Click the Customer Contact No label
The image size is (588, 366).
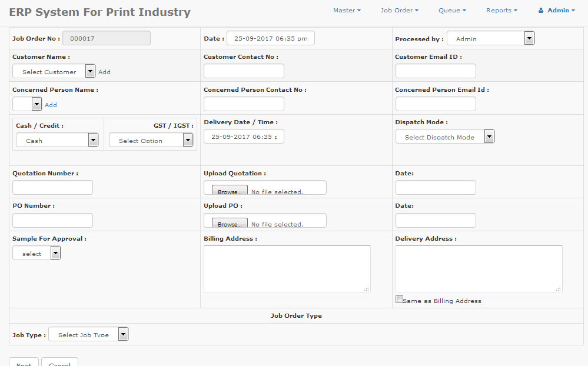(x=241, y=57)
